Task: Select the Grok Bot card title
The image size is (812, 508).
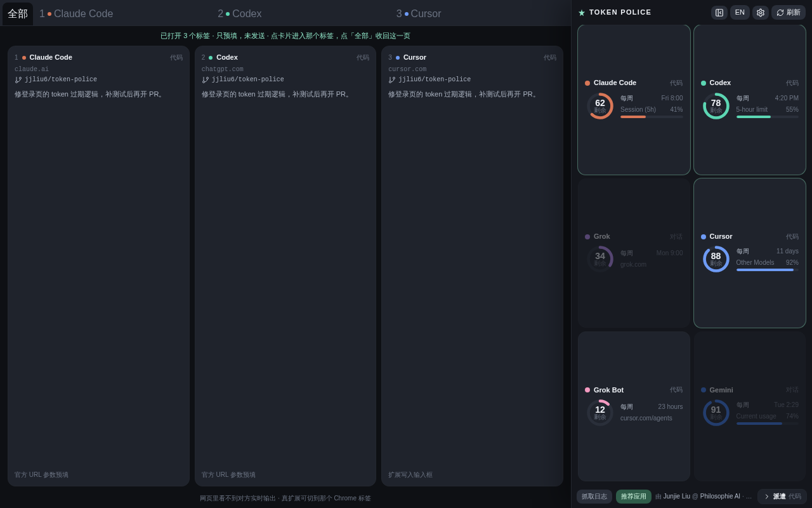Action: coord(608,390)
